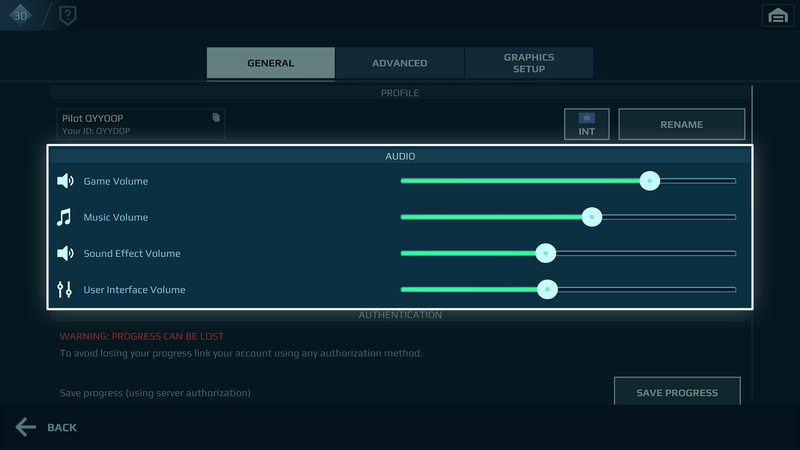Copy pilot ID with clipboard icon
Screen dimensions: 800x450
tap(216, 117)
